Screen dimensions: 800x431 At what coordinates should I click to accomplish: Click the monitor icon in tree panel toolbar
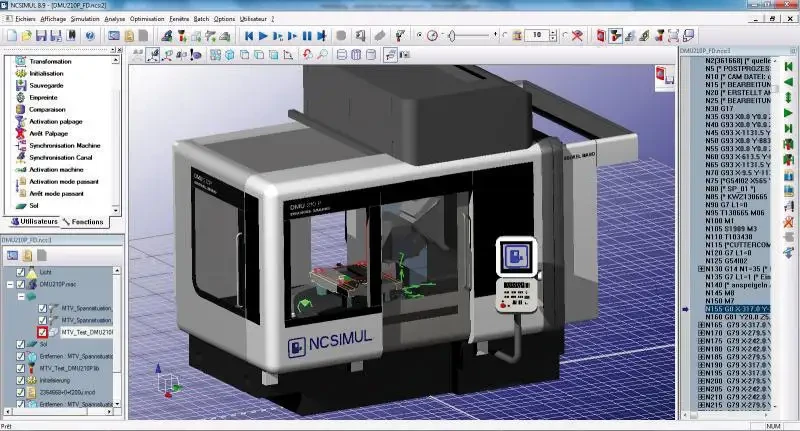(x=12, y=255)
